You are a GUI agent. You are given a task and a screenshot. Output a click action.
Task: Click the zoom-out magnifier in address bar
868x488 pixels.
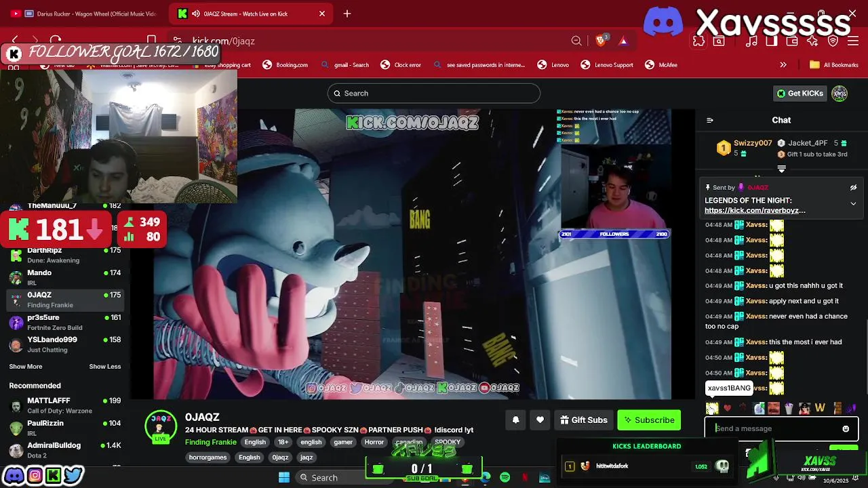(x=576, y=41)
